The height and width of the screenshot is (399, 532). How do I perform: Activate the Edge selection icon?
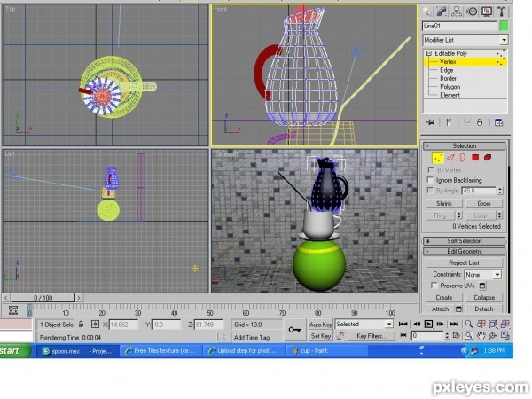tap(450, 158)
